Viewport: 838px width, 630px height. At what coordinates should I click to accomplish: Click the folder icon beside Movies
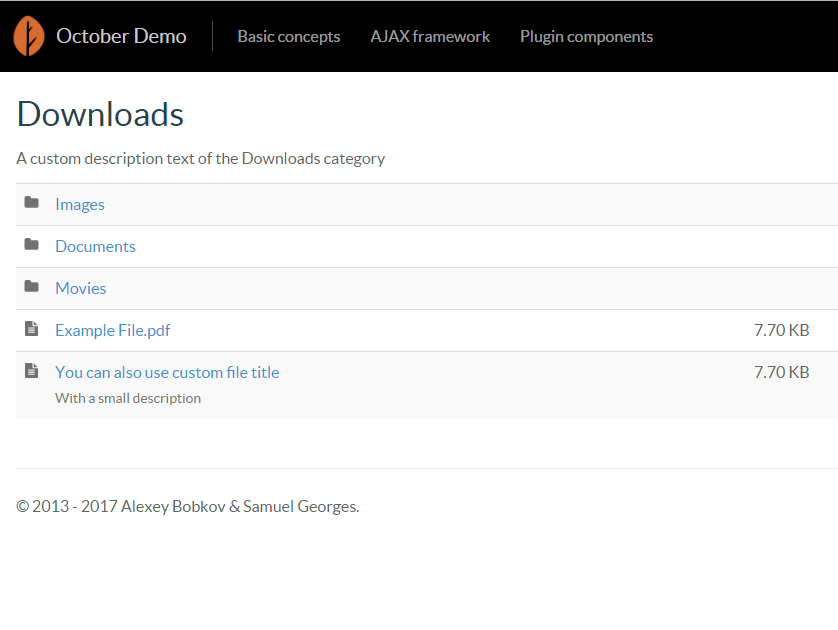point(32,286)
